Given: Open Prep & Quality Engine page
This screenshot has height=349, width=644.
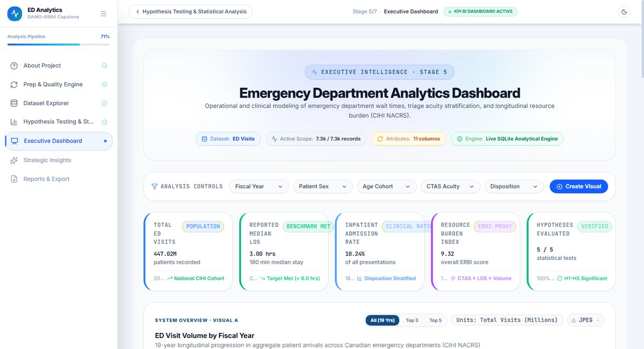Looking at the screenshot, I should pos(58,84).
